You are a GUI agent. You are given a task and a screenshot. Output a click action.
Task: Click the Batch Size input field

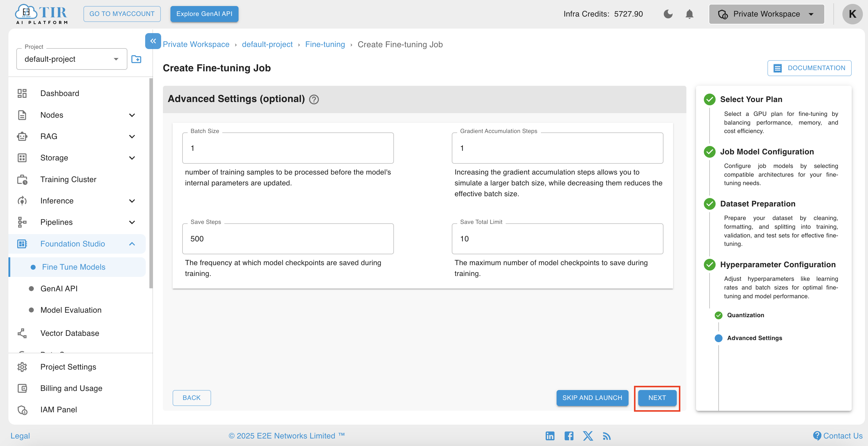point(288,148)
